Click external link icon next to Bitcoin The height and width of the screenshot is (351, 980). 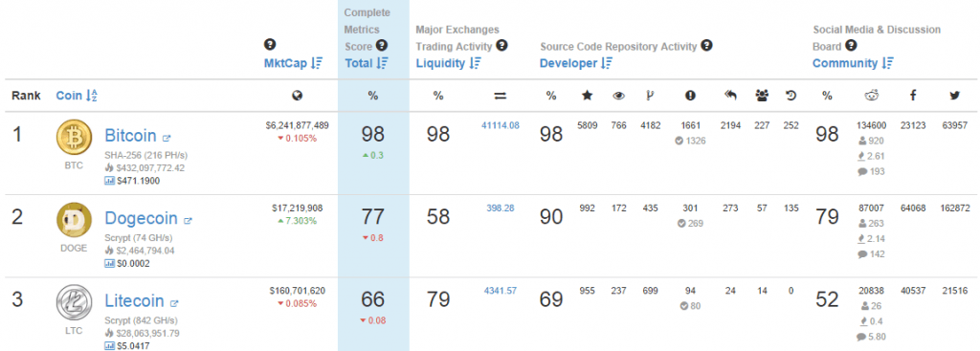tap(167, 138)
